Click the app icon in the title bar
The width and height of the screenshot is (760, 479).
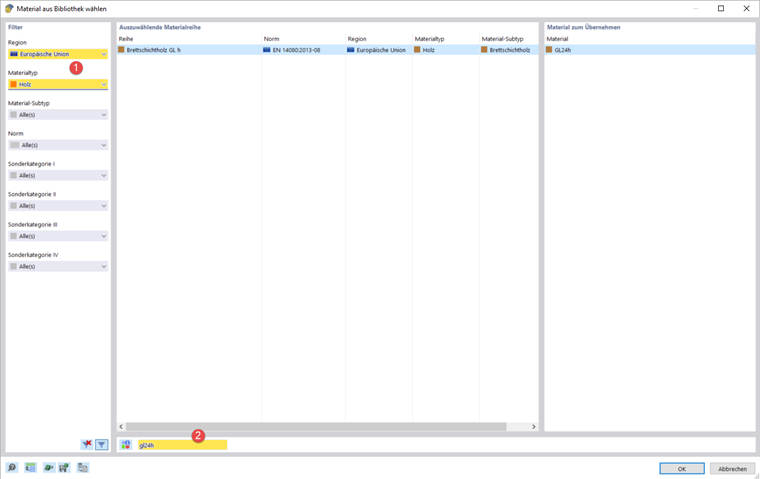[9, 9]
